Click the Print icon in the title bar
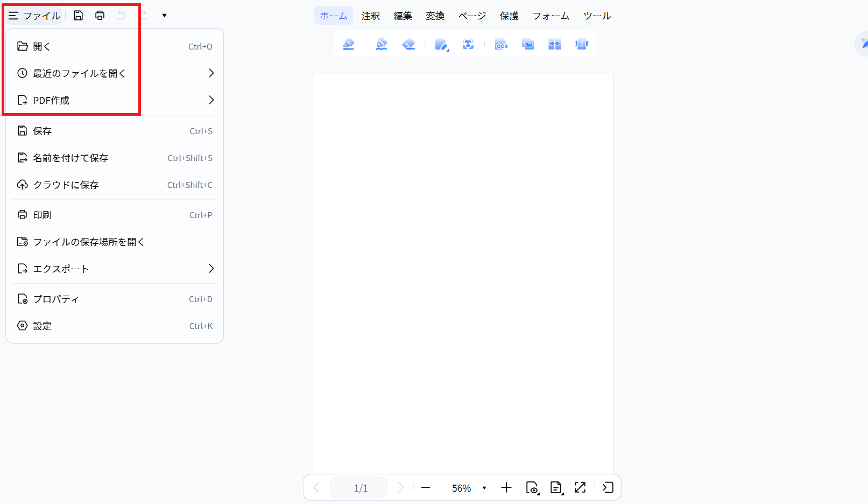Viewport: 868px width, 504px height. click(100, 15)
